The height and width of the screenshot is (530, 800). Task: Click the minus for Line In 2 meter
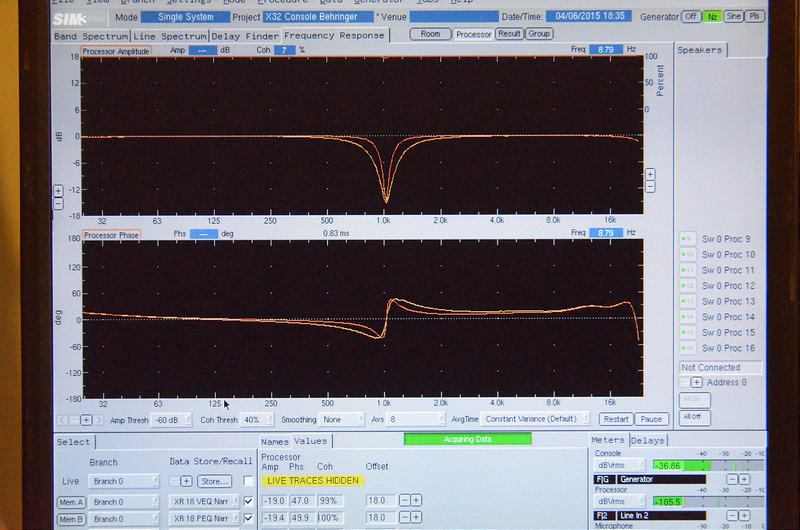[732, 515]
